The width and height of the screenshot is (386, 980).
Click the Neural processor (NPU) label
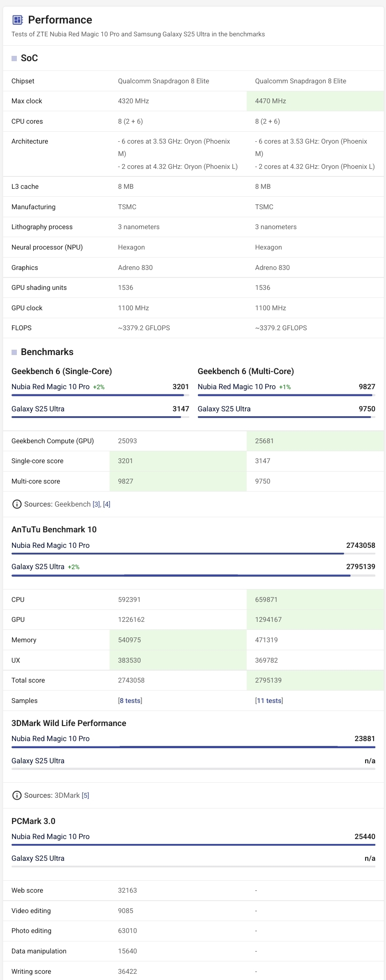click(x=47, y=247)
